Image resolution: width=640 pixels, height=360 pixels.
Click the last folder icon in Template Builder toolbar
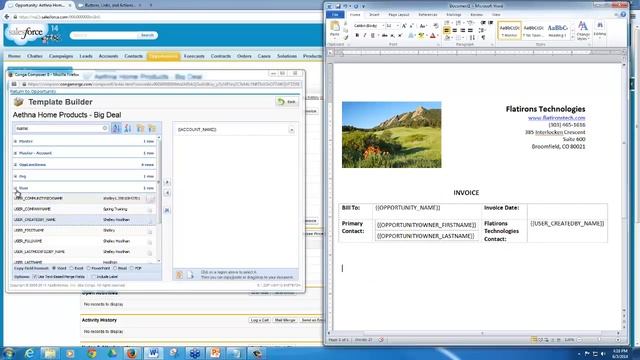pos(152,128)
